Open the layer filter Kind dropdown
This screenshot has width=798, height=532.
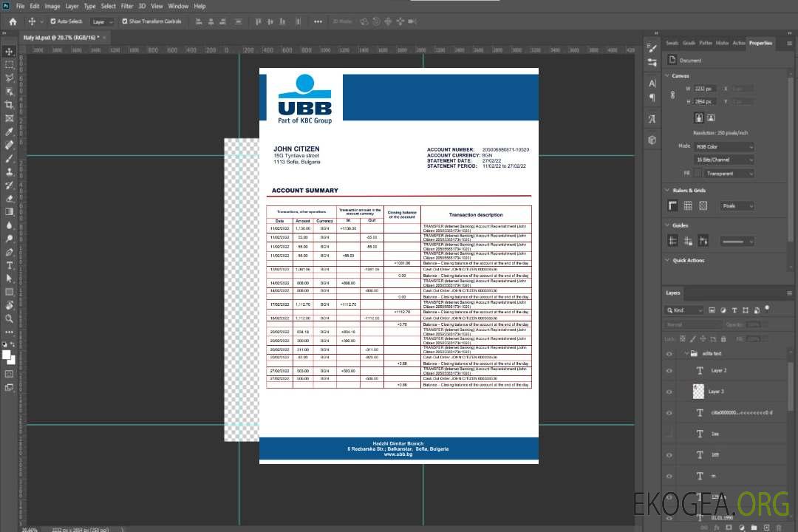pyautogui.click(x=684, y=310)
